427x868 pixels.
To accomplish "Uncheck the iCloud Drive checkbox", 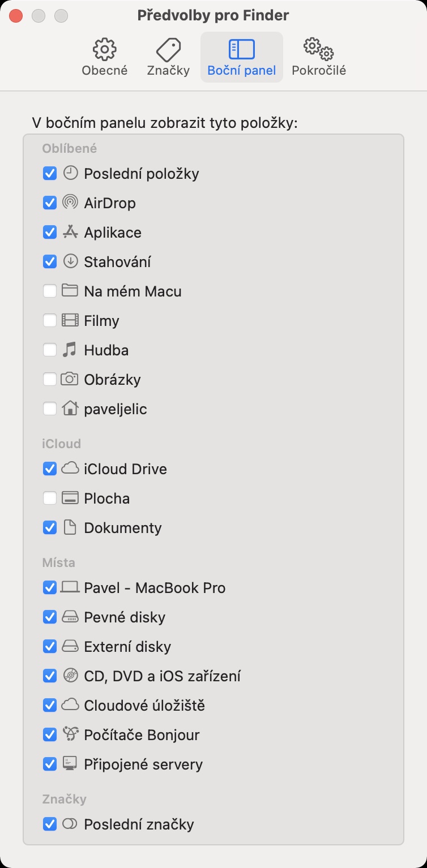I will pos(50,469).
